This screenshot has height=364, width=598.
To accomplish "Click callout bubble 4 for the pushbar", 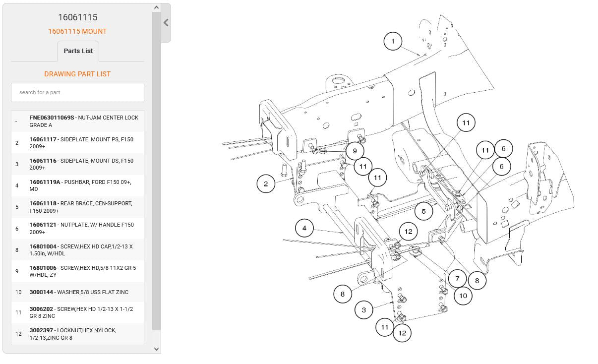I will pyautogui.click(x=304, y=228).
